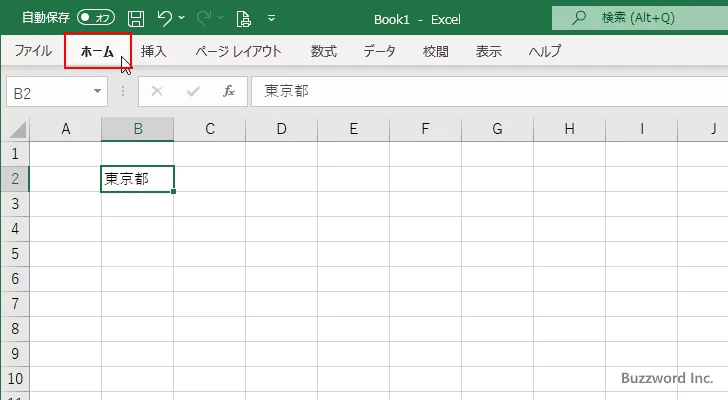
Task: Click the Insert Function fx icon
Action: (229, 91)
